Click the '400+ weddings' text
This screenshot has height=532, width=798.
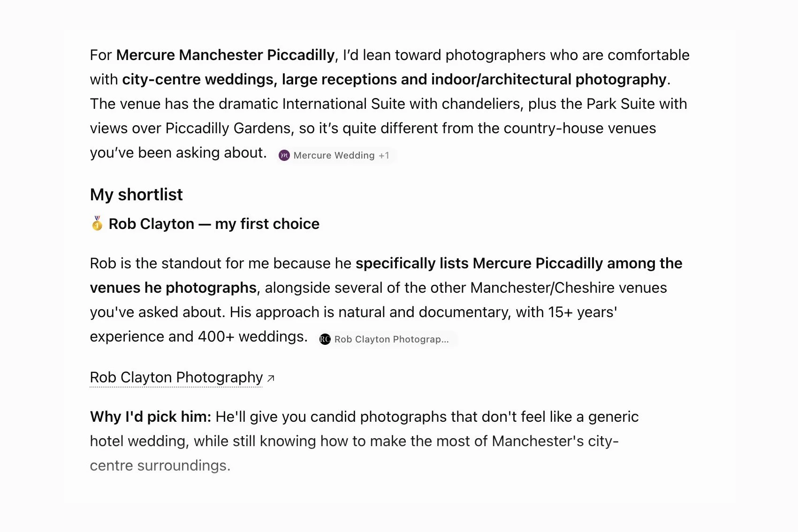[x=252, y=336]
